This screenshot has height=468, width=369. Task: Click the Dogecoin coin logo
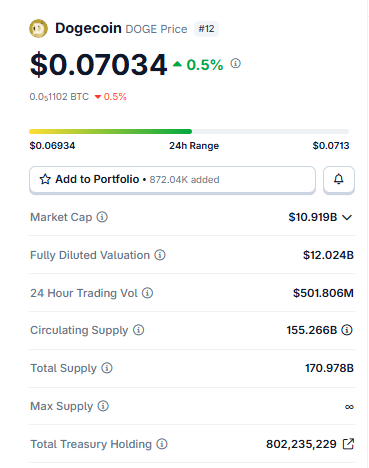[x=38, y=28]
